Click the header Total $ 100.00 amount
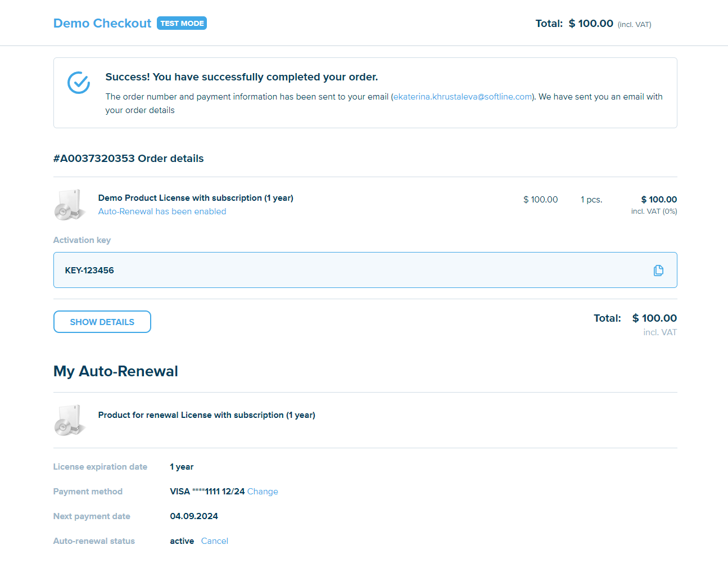This screenshot has height=563, width=728. point(590,24)
